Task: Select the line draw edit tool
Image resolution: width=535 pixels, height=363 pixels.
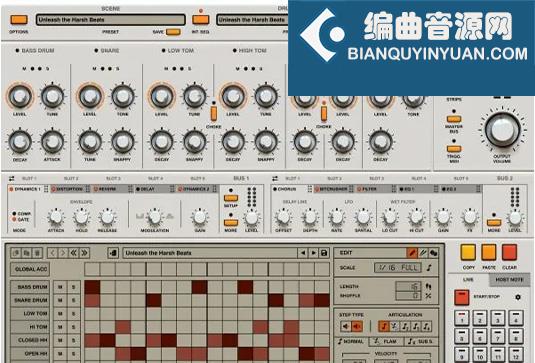Action: pyautogui.click(x=423, y=253)
